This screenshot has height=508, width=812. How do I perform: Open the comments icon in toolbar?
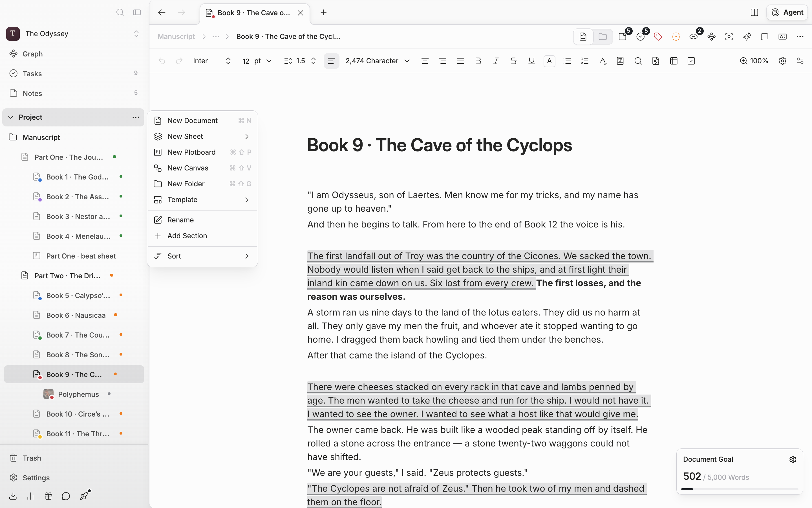point(765,37)
